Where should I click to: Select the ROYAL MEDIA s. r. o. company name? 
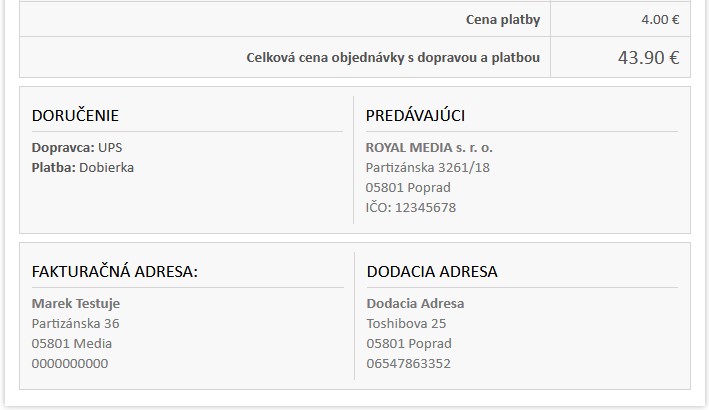tap(429, 147)
